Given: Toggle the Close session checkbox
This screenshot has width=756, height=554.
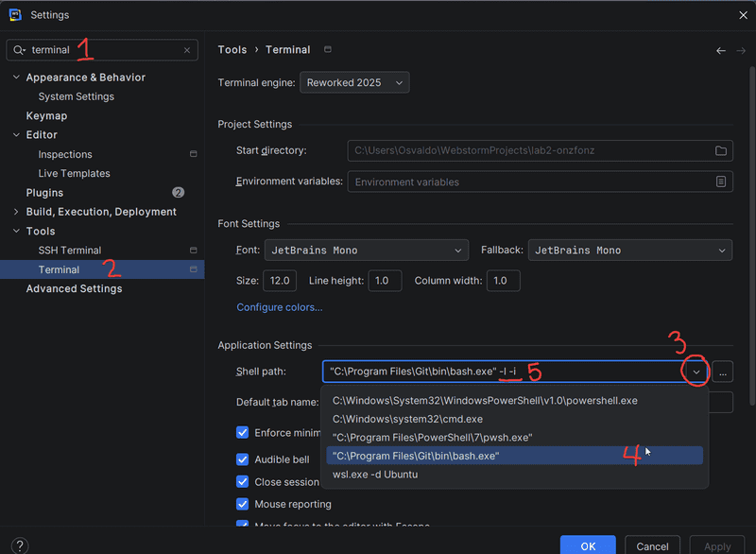Looking at the screenshot, I should [x=243, y=482].
